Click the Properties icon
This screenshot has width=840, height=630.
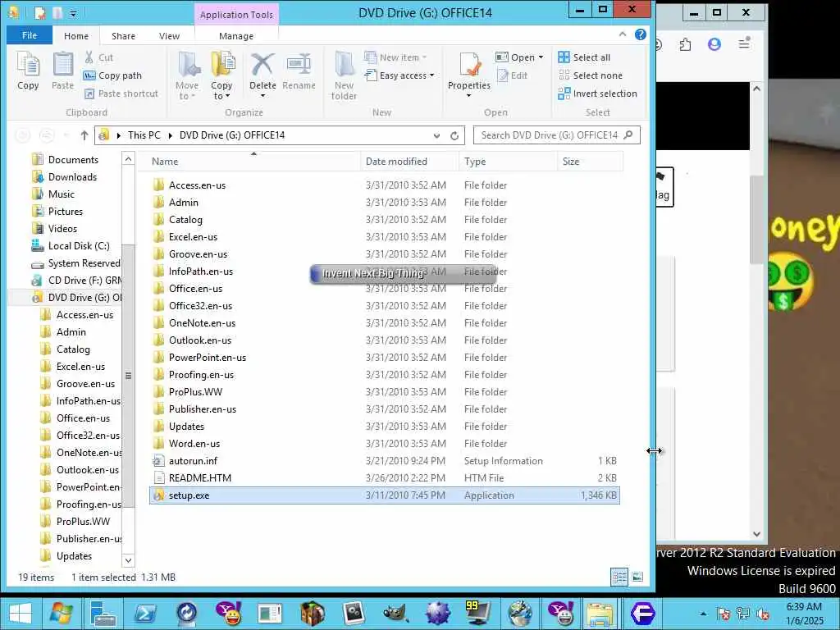(x=469, y=66)
